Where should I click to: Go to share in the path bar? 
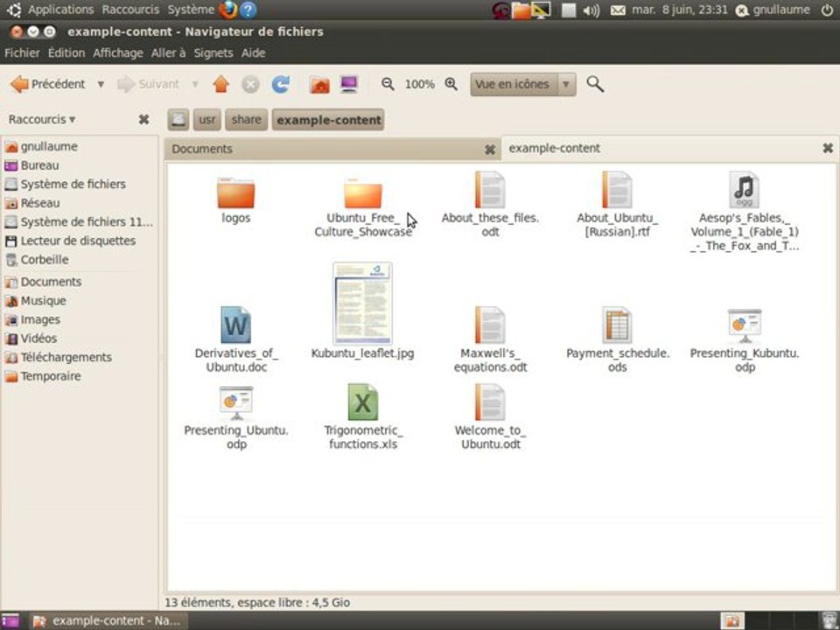point(247,120)
